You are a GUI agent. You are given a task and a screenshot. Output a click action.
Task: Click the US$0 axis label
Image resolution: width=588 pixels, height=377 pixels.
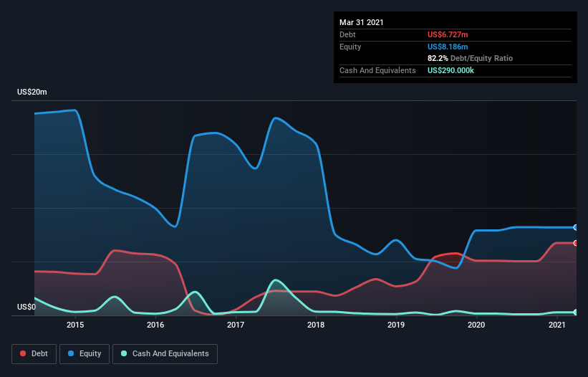[26, 307]
